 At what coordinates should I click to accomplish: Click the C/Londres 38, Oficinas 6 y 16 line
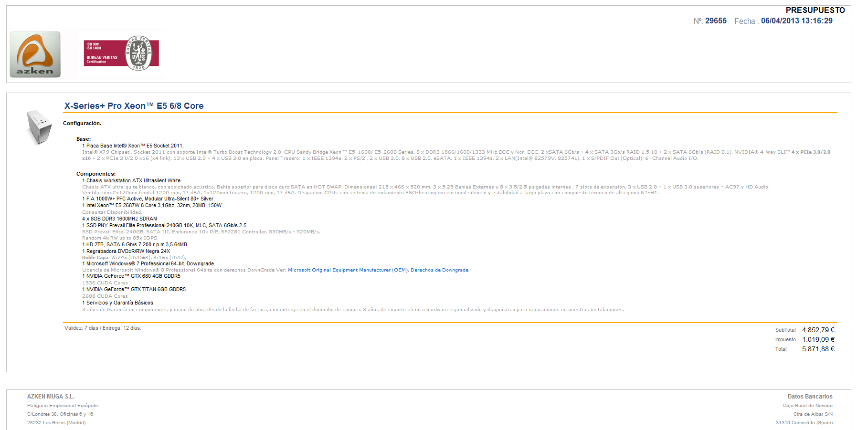click(61, 414)
